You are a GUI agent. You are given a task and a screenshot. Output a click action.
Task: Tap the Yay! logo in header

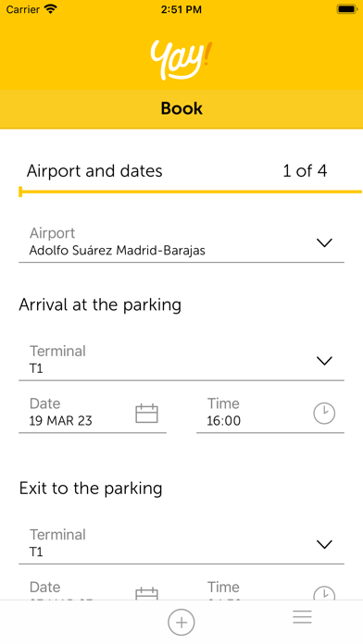180,59
